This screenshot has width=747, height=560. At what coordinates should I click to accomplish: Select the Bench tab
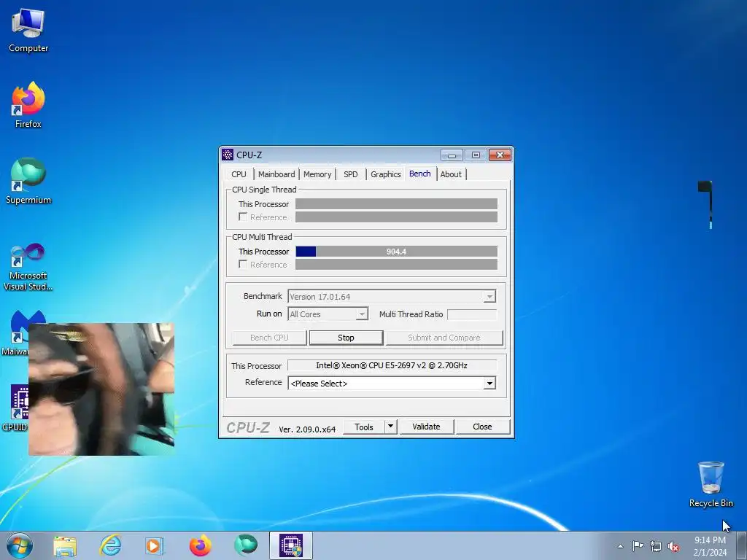[419, 174]
